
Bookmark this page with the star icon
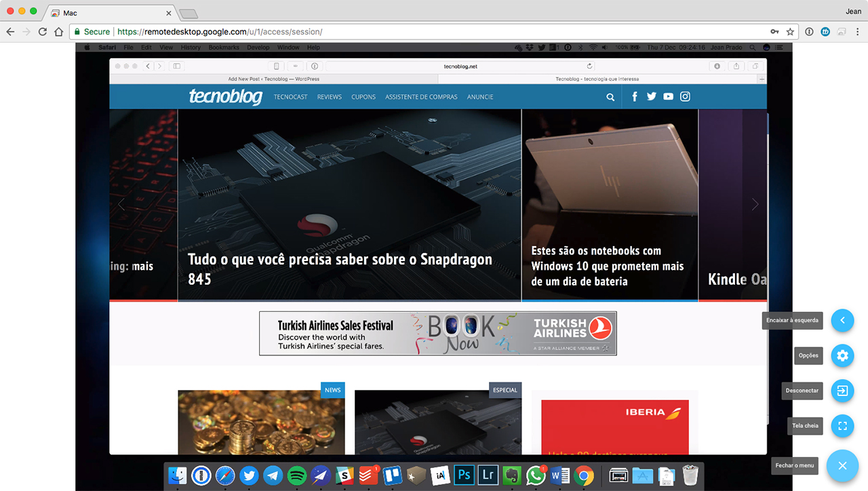point(790,32)
